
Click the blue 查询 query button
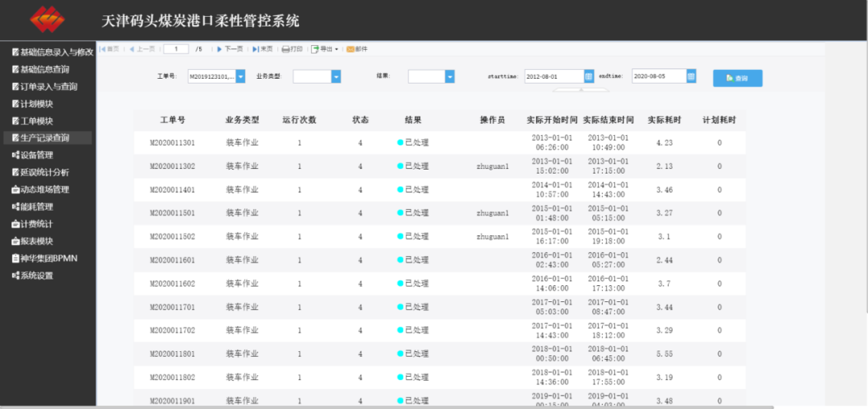click(x=737, y=79)
